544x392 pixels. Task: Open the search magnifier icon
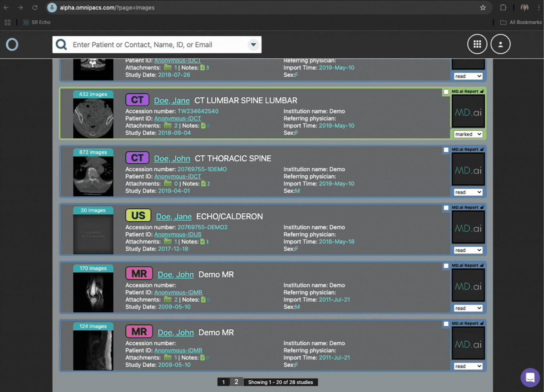click(x=61, y=44)
